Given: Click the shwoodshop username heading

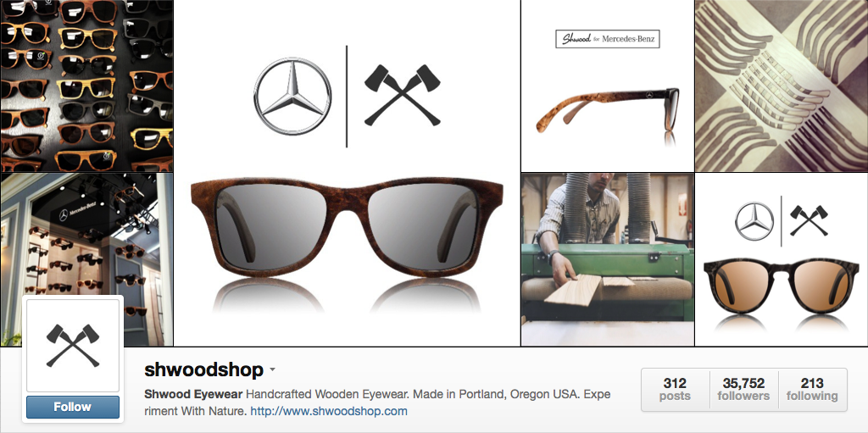Looking at the screenshot, I should [x=203, y=370].
